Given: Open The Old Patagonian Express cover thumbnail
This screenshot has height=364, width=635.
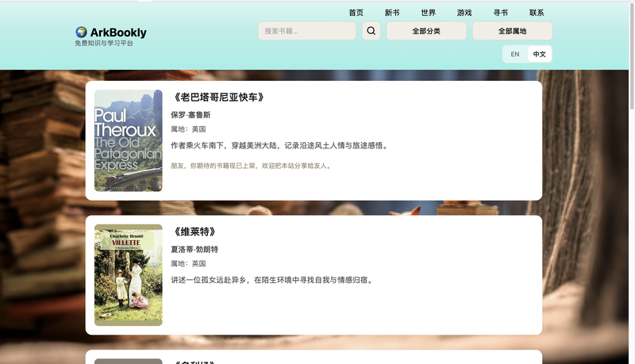Looking at the screenshot, I should tap(129, 140).
